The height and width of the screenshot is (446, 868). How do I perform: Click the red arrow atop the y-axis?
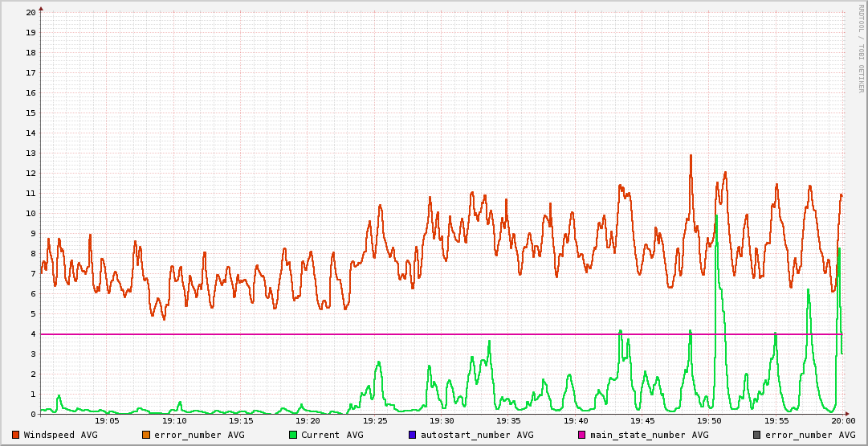point(41,8)
